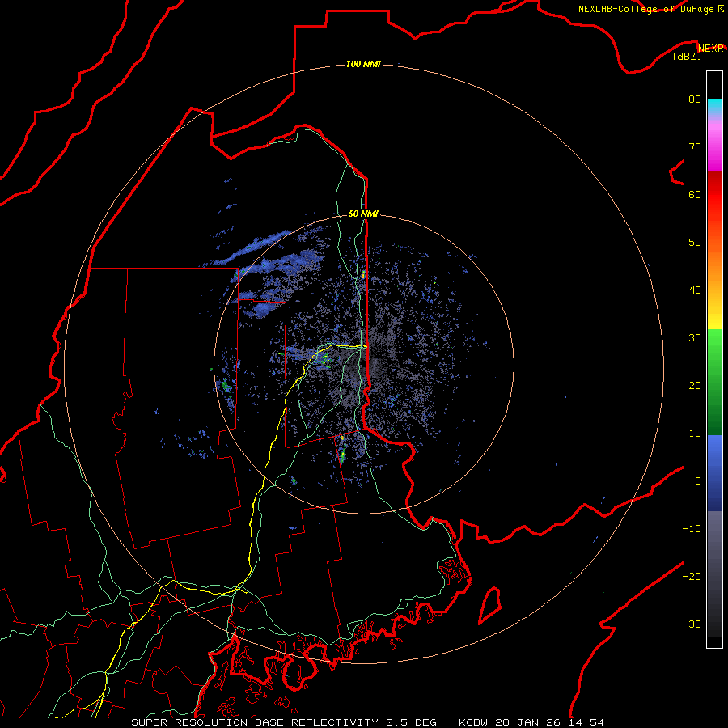Click the green segment of the color bar
This screenshot has height=728, width=728.
[714, 382]
